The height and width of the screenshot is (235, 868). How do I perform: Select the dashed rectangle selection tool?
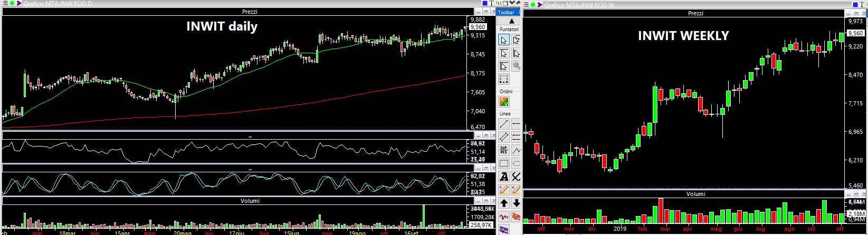coord(504,80)
